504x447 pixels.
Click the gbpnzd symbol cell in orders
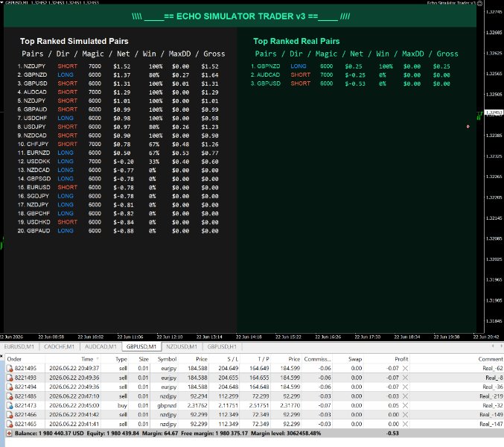(x=167, y=405)
